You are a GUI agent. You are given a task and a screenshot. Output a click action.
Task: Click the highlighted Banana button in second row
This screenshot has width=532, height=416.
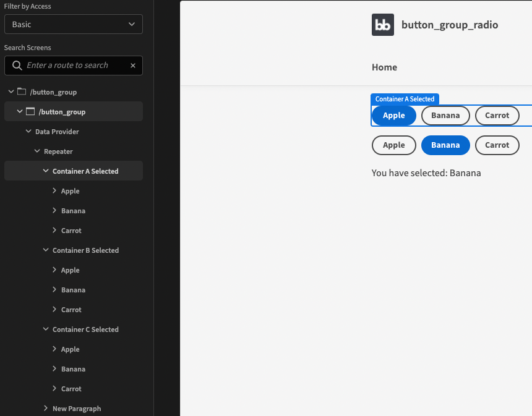tap(445, 145)
